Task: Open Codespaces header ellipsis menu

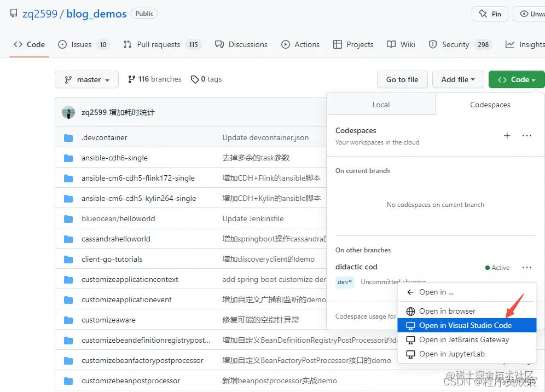Action: pyautogui.click(x=527, y=136)
